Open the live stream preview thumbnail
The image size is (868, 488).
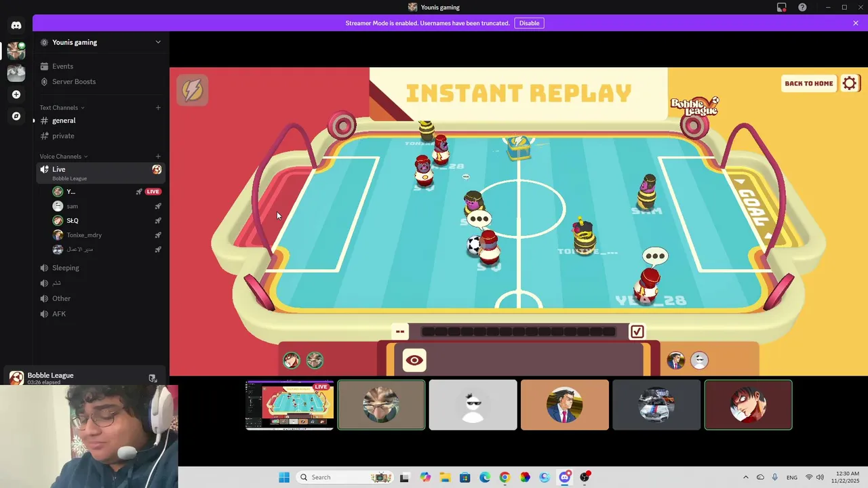(290, 405)
